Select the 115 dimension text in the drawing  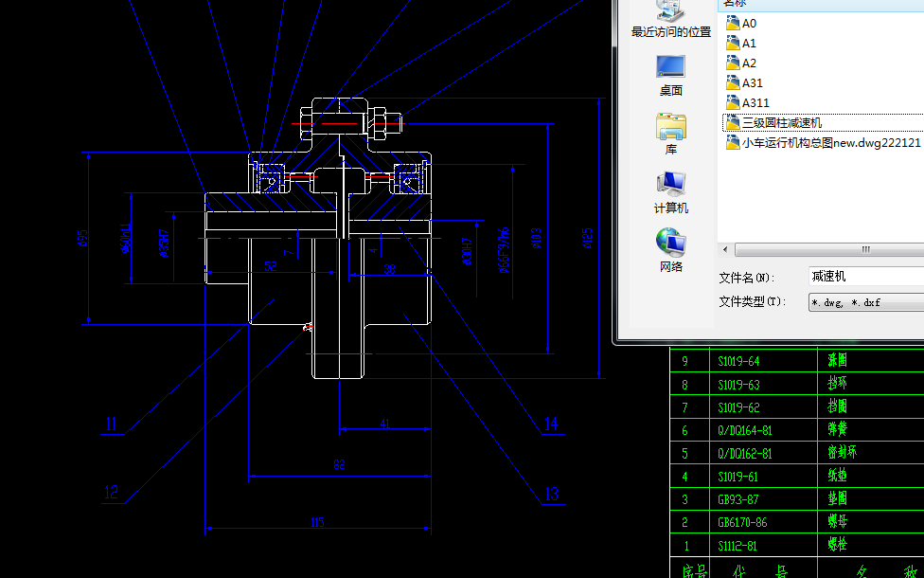click(x=317, y=521)
